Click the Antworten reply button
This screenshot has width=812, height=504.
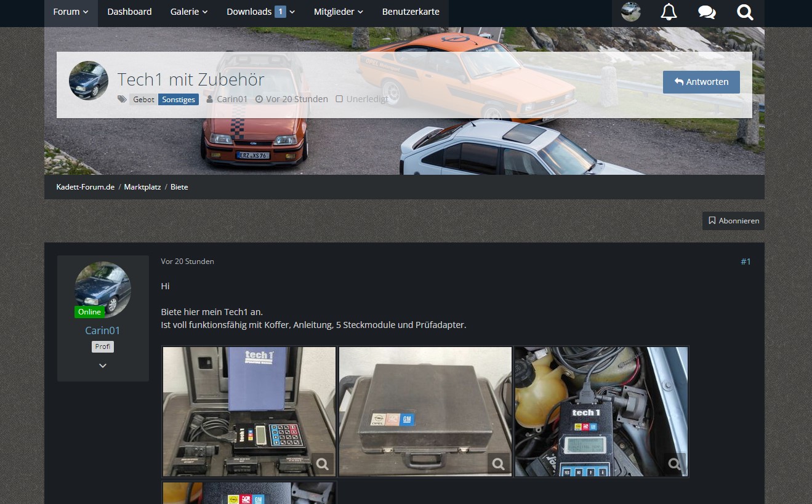[701, 82]
